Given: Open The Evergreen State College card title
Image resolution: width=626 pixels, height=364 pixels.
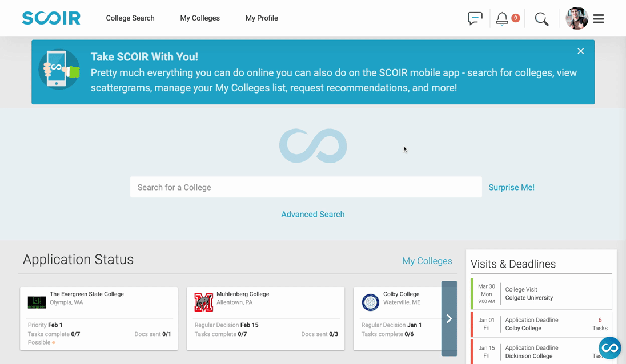Looking at the screenshot, I should click(87, 294).
